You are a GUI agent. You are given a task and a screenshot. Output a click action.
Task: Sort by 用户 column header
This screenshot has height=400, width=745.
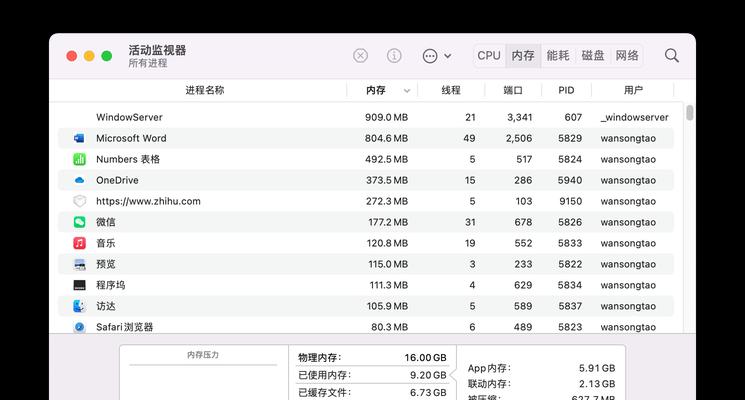pyautogui.click(x=633, y=90)
